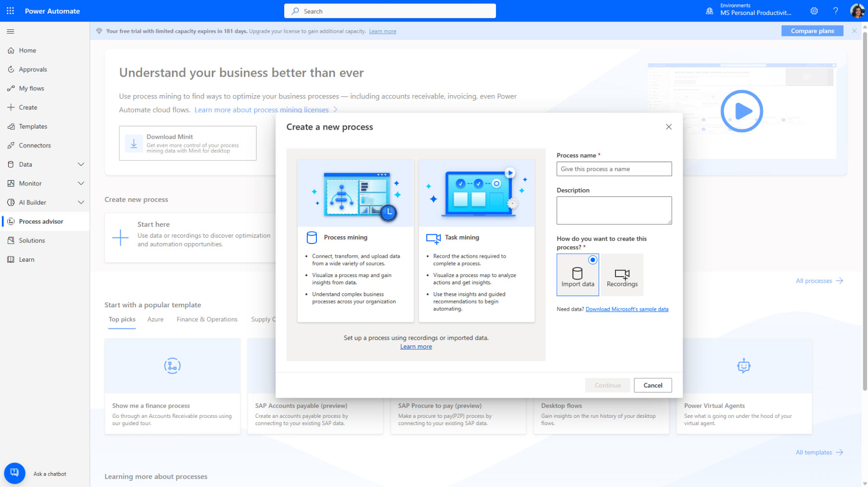
Task: Click Cancel in the Create a new process dialog
Action: (x=652, y=385)
